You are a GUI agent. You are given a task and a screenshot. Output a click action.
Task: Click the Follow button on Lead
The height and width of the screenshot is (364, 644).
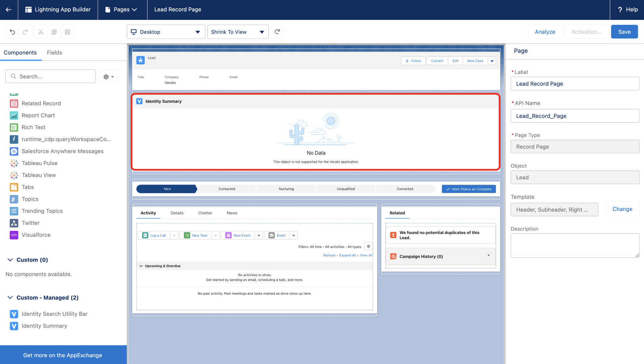[413, 61]
